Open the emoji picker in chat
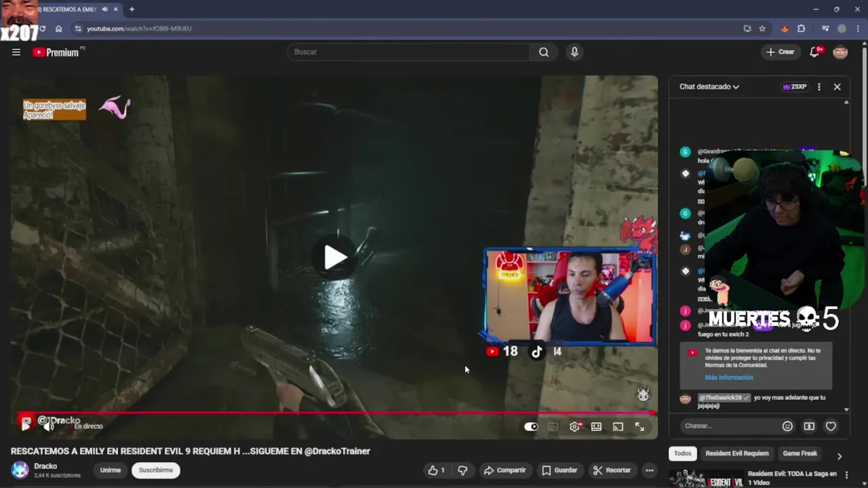 coord(787,426)
